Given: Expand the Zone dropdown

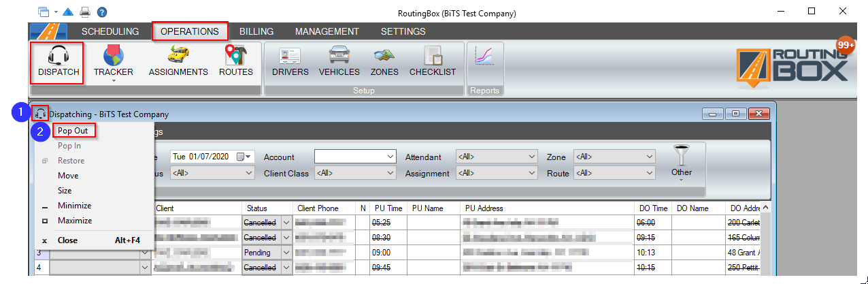Looking at the screenshot, I should tap(650, 157).
